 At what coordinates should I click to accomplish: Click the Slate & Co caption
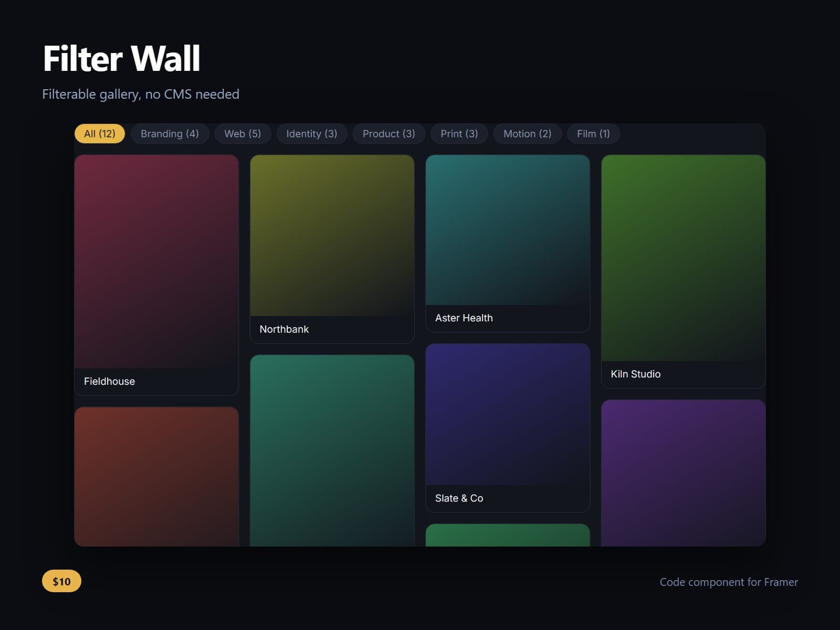pyautogui.click(x=459, y=498)
